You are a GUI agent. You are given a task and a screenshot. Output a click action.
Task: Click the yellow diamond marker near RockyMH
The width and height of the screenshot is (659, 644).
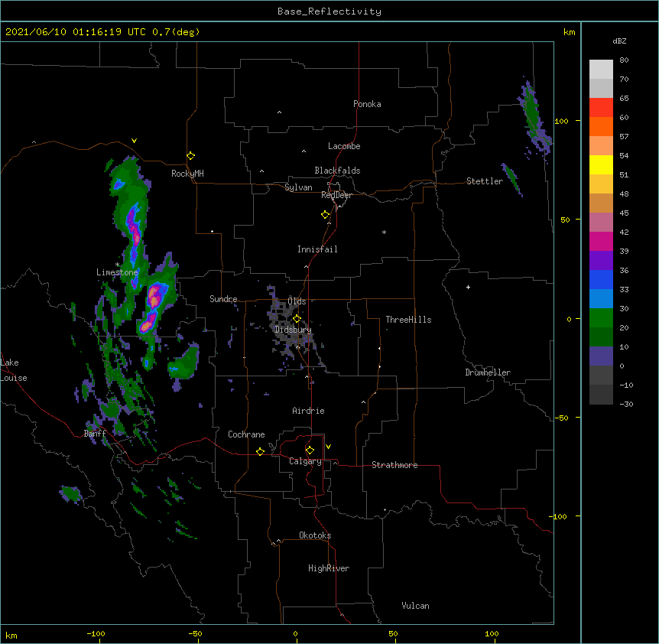pyautogui.click(x=190, y=156)
